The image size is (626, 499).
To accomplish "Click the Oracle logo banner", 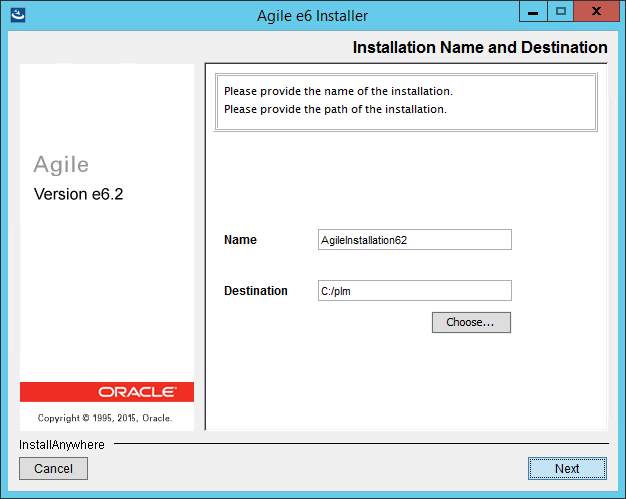I will [107, 392].
